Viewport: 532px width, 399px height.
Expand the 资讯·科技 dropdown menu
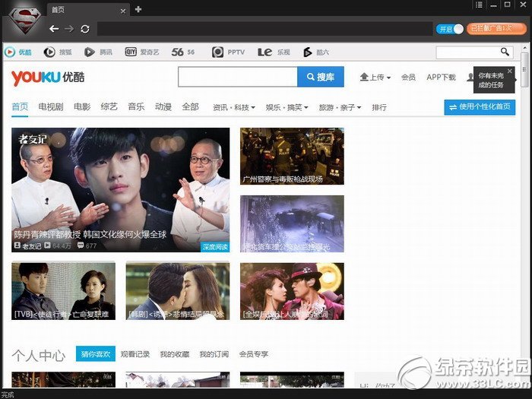(234, 108)
